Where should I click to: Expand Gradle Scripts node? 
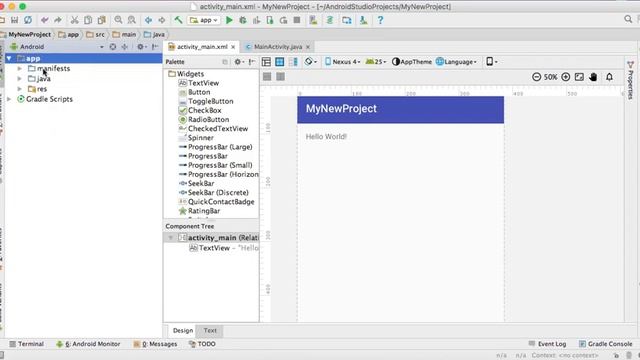(9, 99)
